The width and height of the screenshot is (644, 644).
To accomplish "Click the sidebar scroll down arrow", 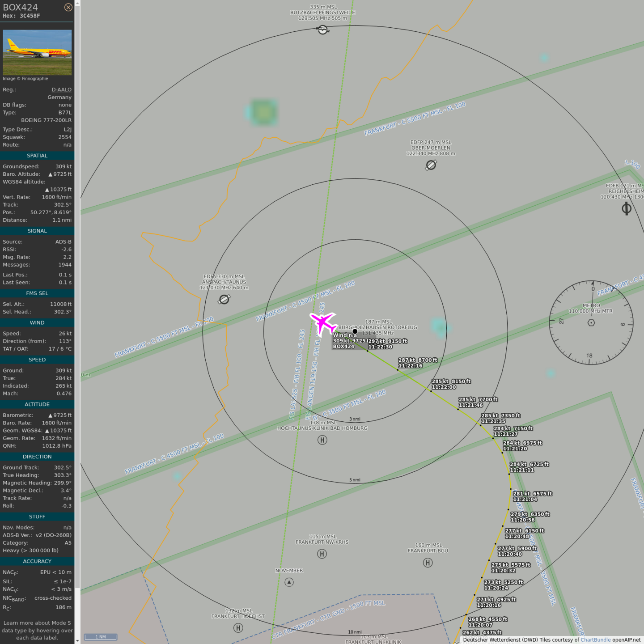I will coord(77,640).
